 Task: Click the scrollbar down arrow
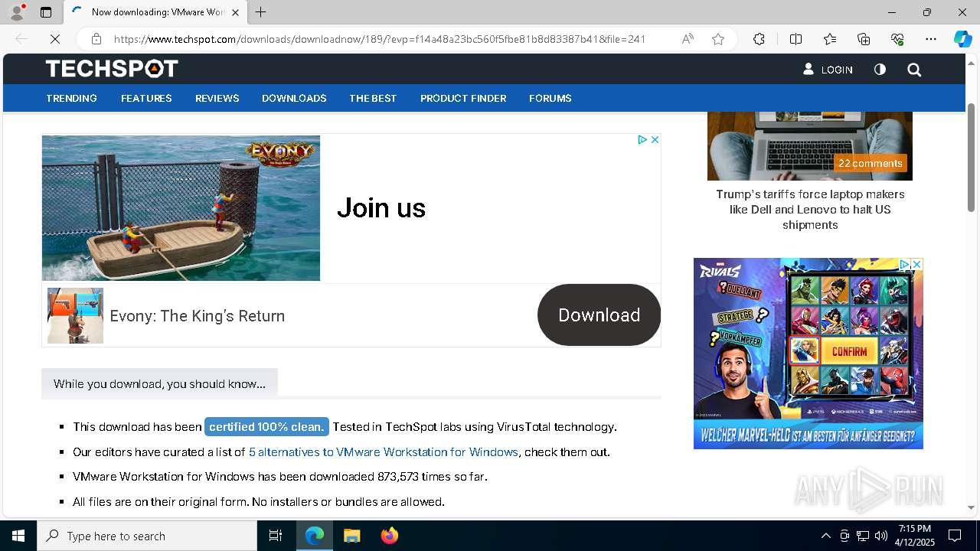point(972,507)
